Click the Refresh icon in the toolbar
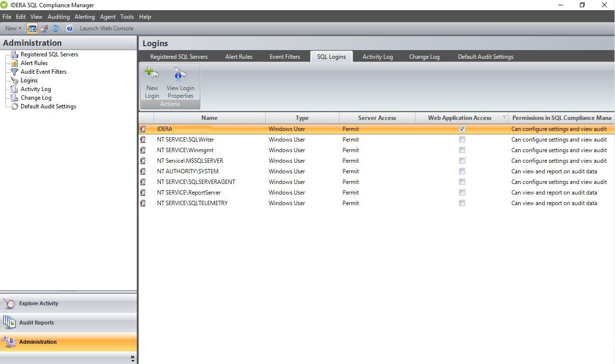The width and height of the screenshot is (615, 364). (x=55, y=28)
